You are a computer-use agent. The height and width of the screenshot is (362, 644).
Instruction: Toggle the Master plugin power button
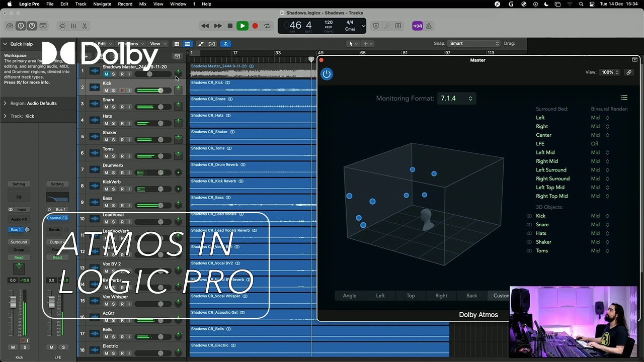tap(327, 74)
